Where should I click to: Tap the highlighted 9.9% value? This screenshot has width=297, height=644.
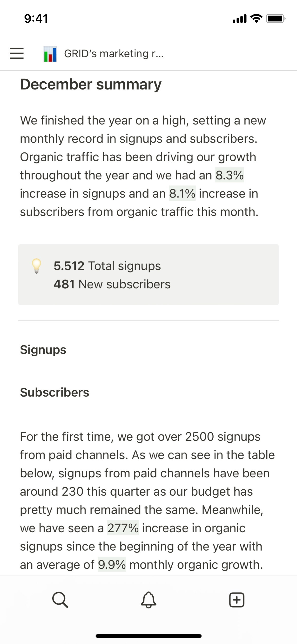(112, 565)
